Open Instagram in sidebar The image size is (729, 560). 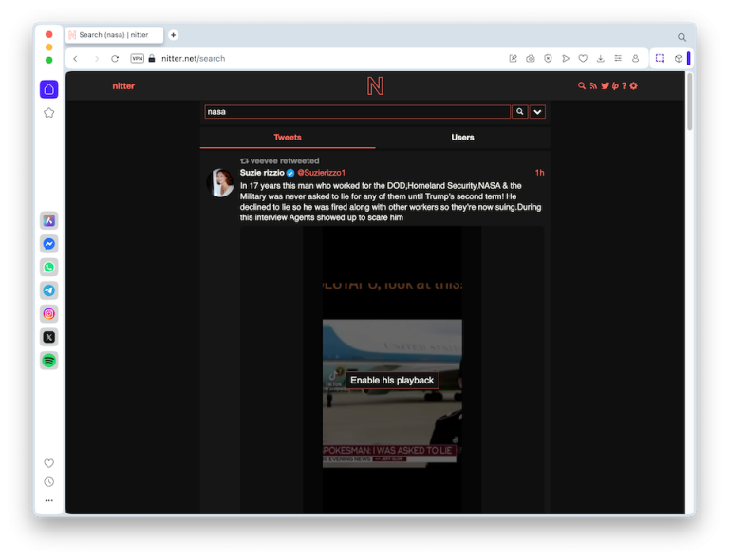[x=48, y=313]
